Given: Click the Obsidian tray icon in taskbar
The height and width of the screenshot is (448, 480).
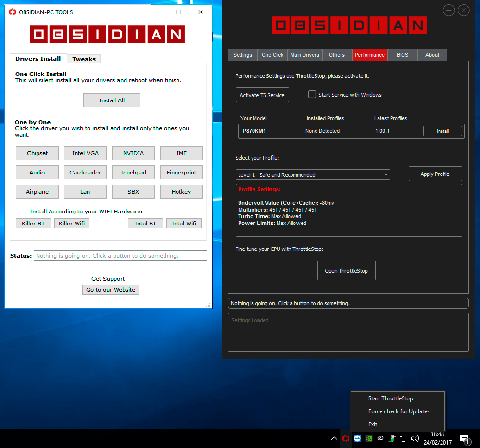Looking at the screenshot, I should (x=346, y=438).
